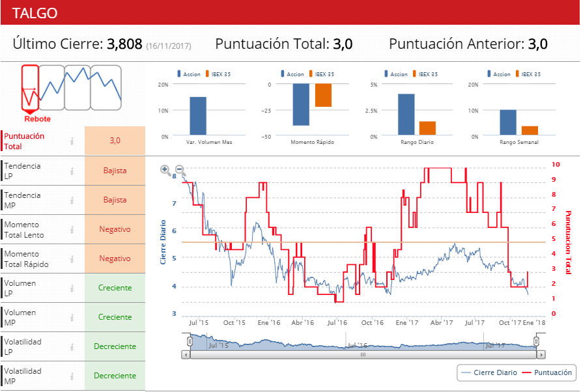
Task: Open info icon for Volatilidad LP
Action: [x=72, y=347]
